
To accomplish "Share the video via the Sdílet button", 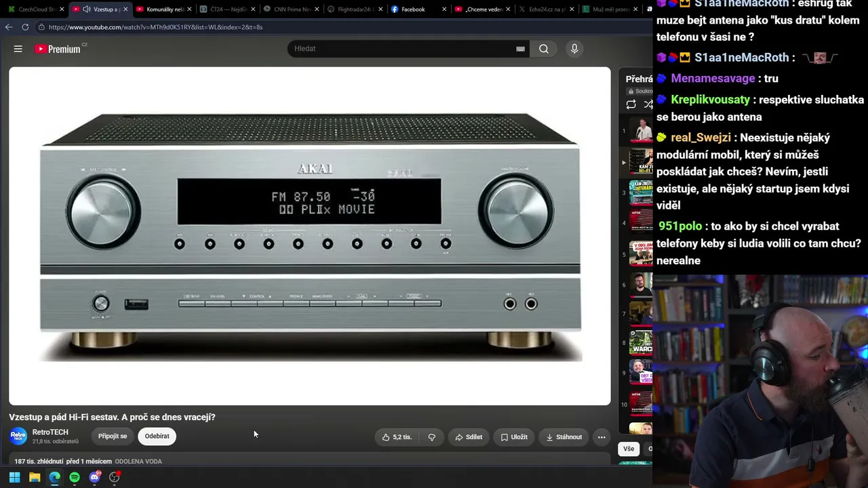I will pyautogui.click(x=469, y=437).
